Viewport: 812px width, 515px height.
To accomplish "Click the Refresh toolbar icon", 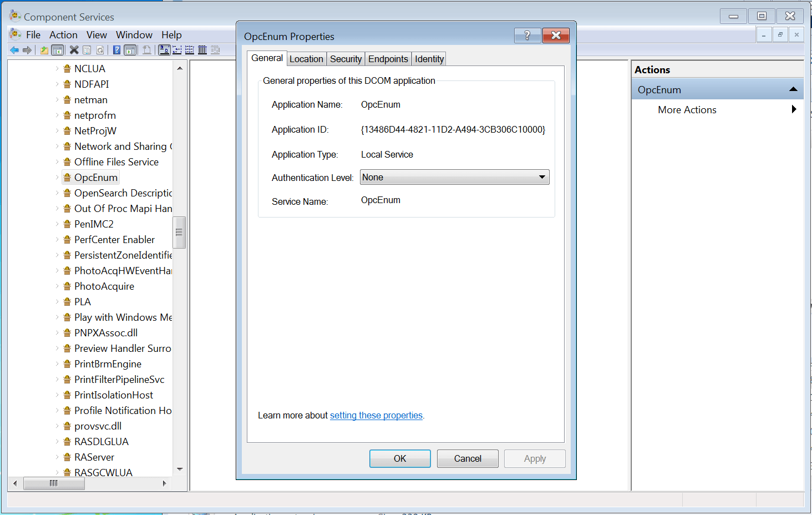I will [x=100, y=51].
